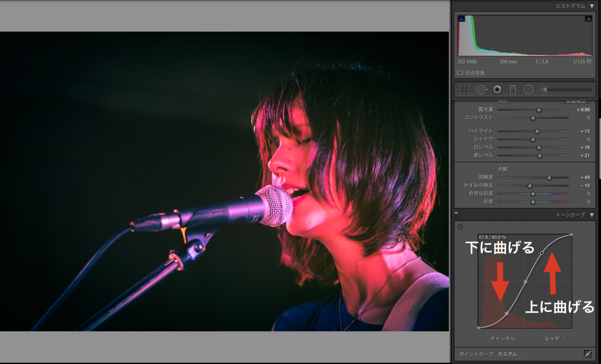Click the ハイライト value + 13

tap(585, 131)
